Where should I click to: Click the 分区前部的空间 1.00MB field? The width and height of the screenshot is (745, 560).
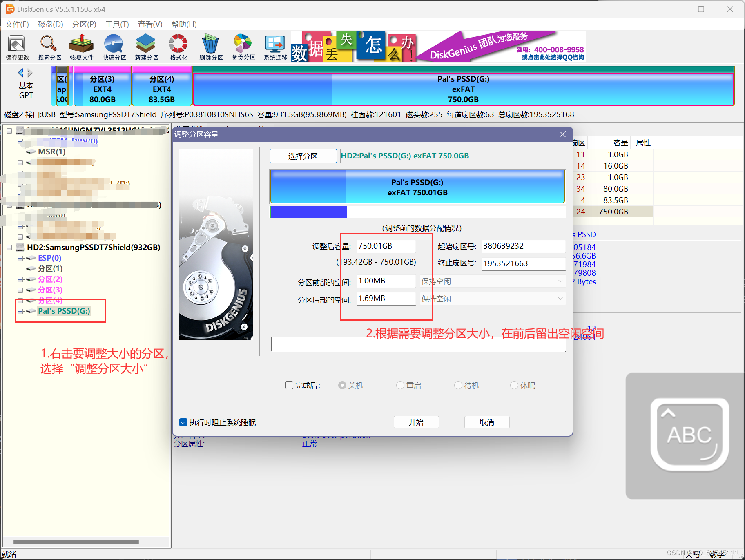click(386, 281)
